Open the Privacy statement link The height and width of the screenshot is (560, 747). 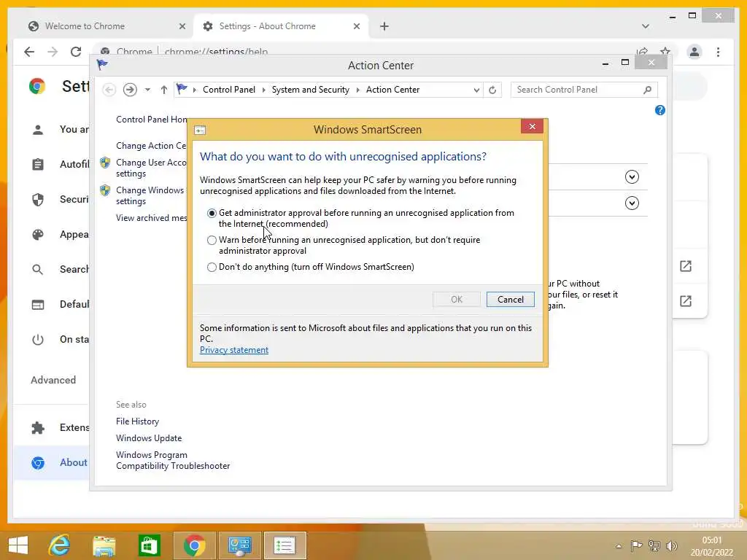coord(234,350)
